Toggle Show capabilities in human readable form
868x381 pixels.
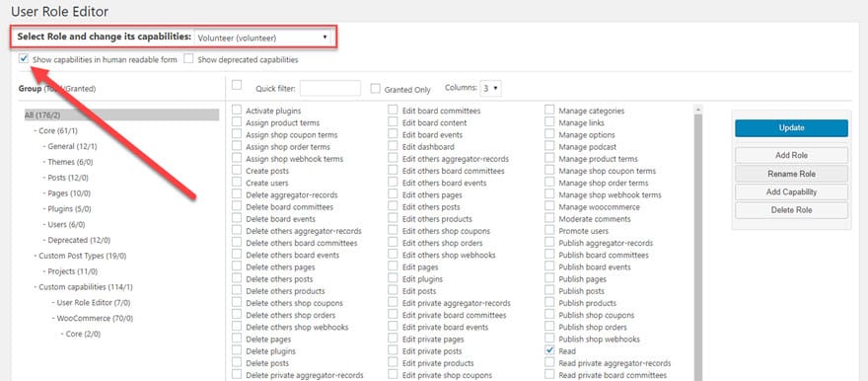(24, 58)
